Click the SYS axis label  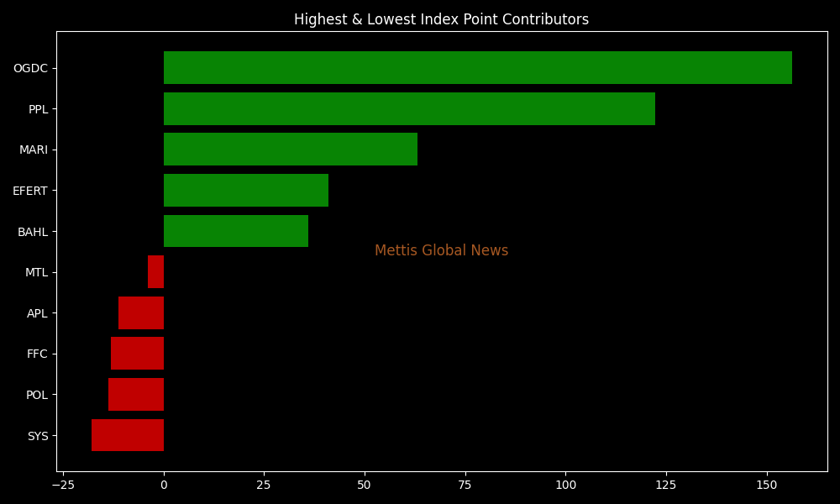(38, 436)
